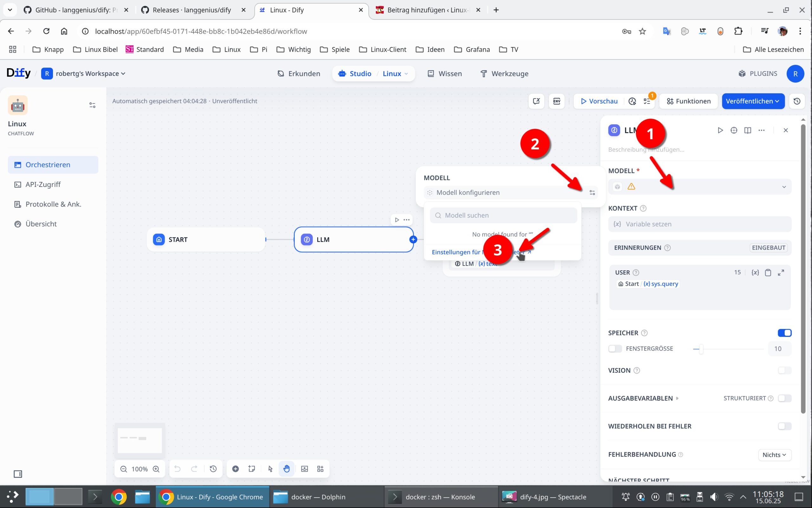Open the node help book icon
Viewport: 812px width, 508px height.
coord(748,130)
